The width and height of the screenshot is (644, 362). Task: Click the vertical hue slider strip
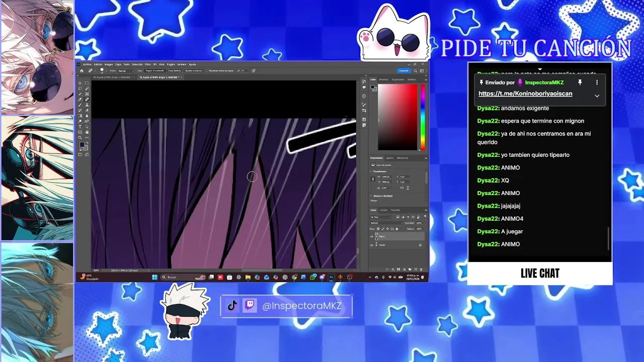(x=423, y=117)
